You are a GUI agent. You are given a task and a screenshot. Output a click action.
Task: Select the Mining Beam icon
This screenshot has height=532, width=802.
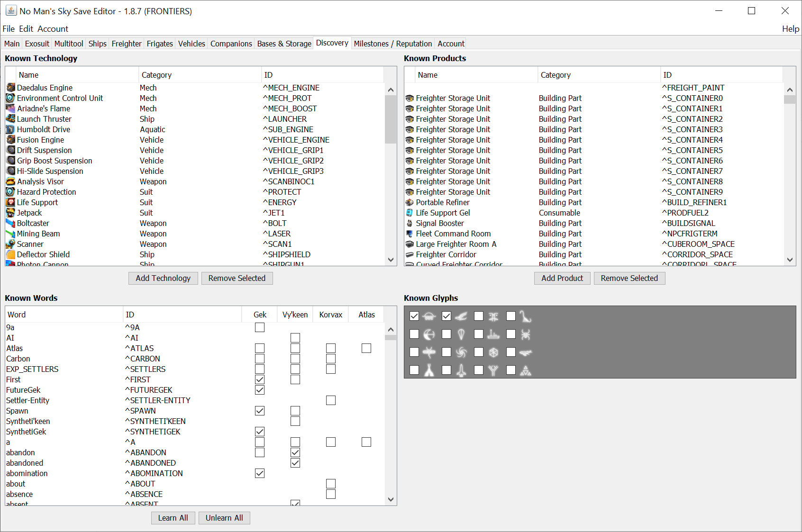(x=11, y=234)
